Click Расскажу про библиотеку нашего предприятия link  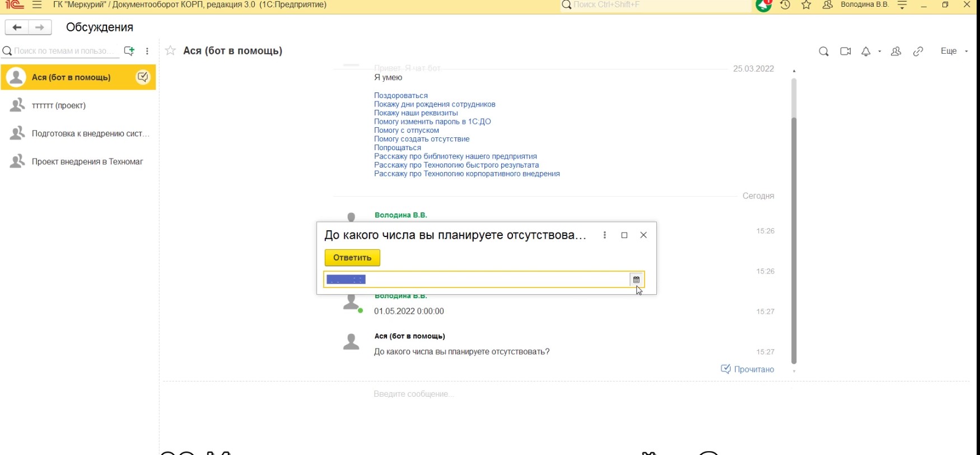(455, 156)
